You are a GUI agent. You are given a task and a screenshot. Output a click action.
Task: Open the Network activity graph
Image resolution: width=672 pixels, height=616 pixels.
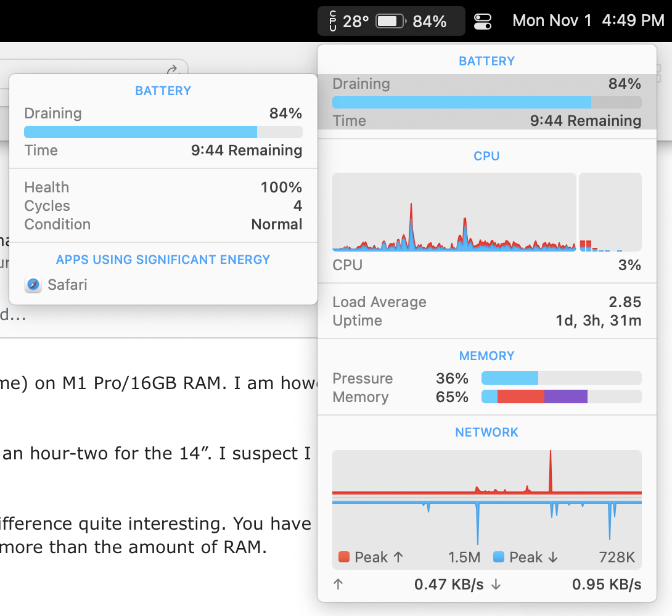(486, 499)
